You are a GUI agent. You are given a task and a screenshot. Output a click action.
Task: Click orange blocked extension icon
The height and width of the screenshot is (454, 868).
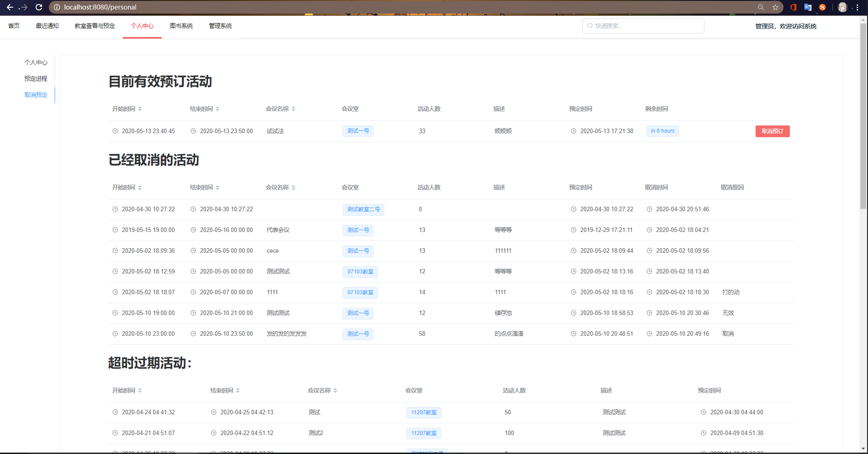tap(822, 7)
